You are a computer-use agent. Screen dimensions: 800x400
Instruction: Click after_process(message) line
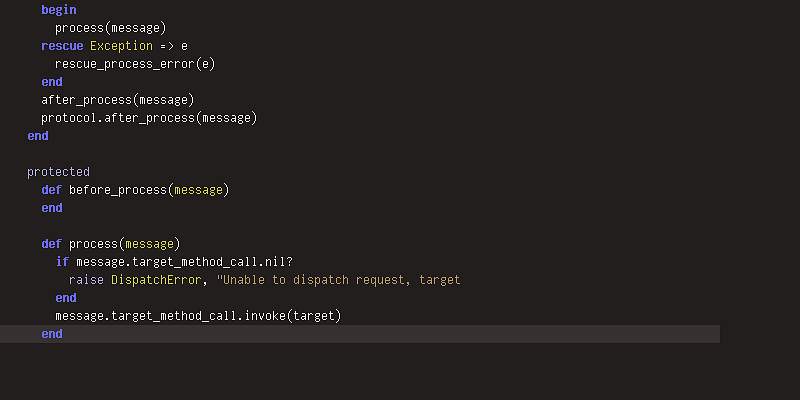click(x=118, y=100)
